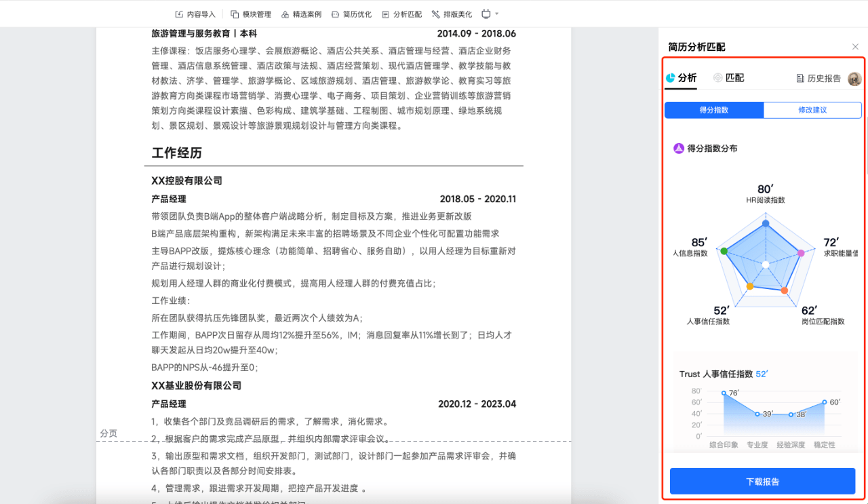Image resolution: width=868 pixels, height=504 pixels.
Task: Select the 匹配 target toggle icon
Action: tap(716, 78)
